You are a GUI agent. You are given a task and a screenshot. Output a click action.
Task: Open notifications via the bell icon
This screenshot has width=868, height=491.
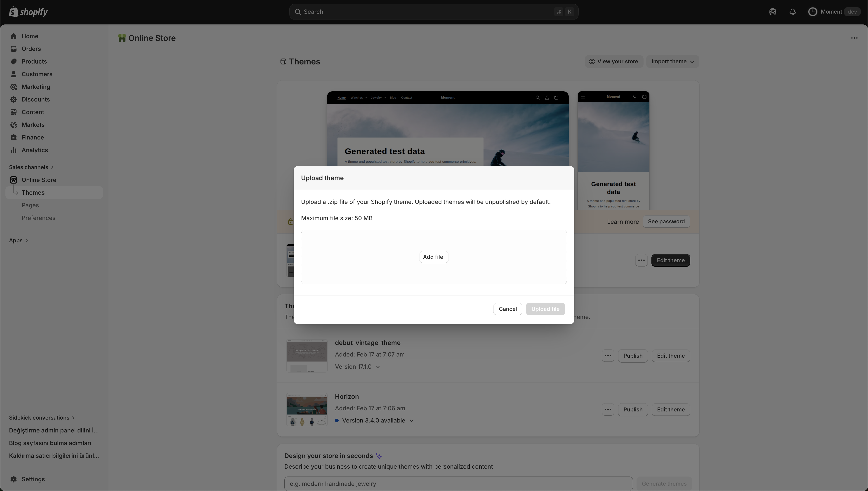(793, 12)
